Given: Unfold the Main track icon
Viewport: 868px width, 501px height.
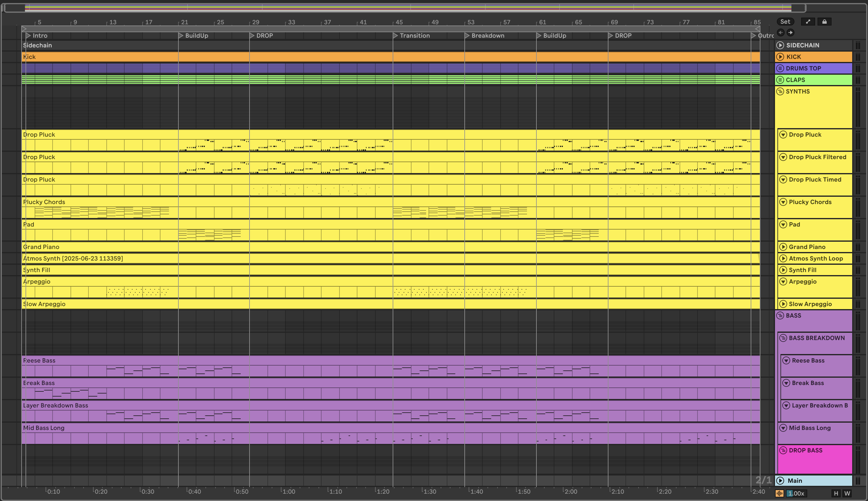Looking at the screenshot, I should [x=780, y=481].
